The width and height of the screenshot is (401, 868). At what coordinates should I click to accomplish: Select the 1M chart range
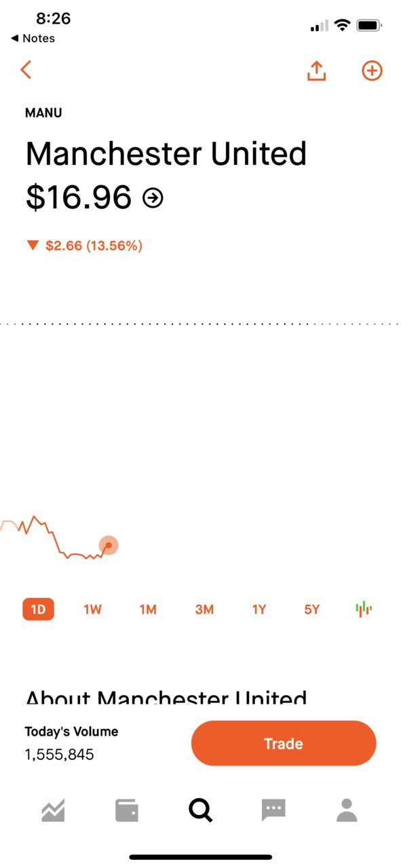(148, 609)
